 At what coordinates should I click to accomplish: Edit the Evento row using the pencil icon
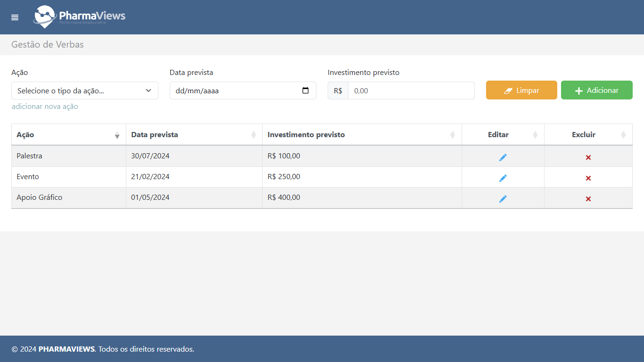pyautogui.click(x=503, y=178)
